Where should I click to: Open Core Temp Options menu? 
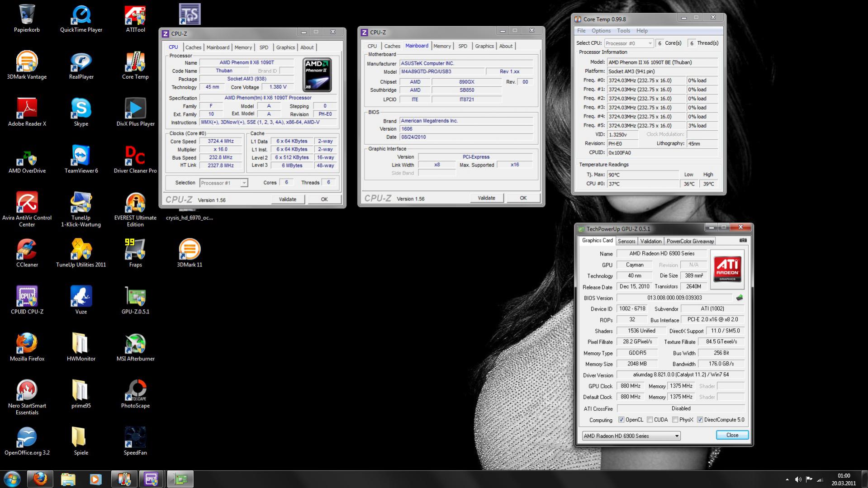coord(601,31)
